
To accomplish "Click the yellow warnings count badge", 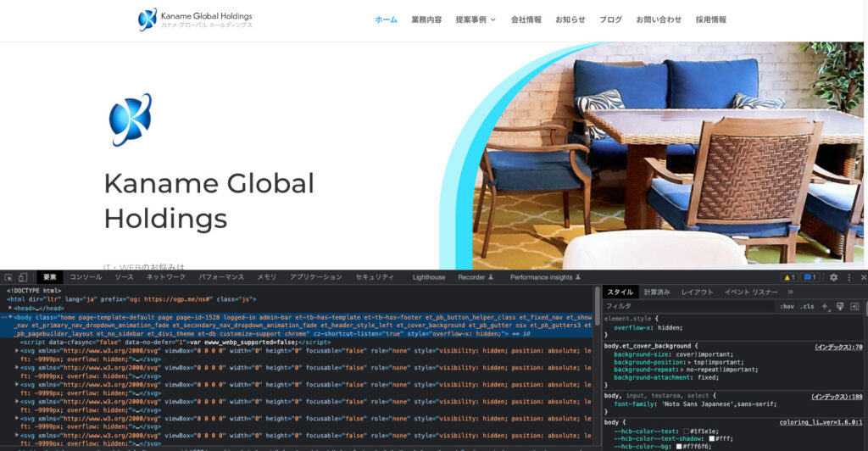I will tap(788, 277).
